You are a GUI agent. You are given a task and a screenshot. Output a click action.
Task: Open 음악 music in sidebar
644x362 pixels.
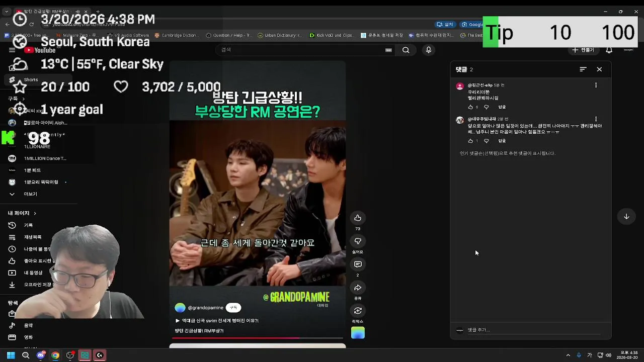28,325
